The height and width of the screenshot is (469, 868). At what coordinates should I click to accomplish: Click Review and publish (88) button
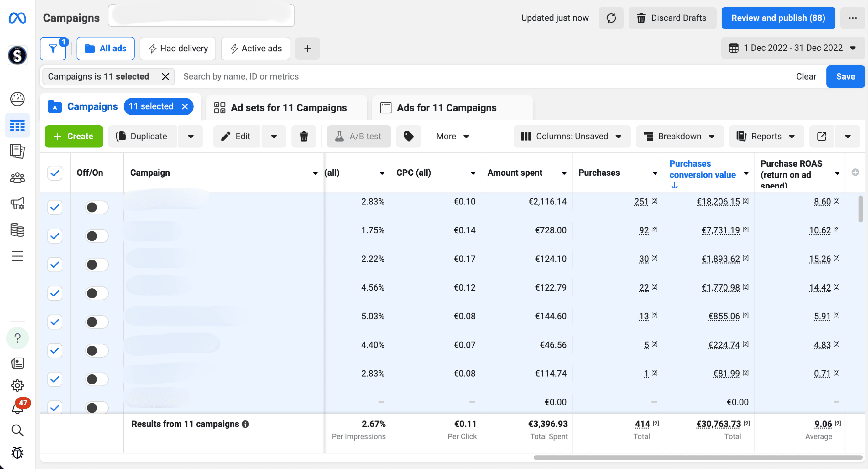[x=778, y=18]
